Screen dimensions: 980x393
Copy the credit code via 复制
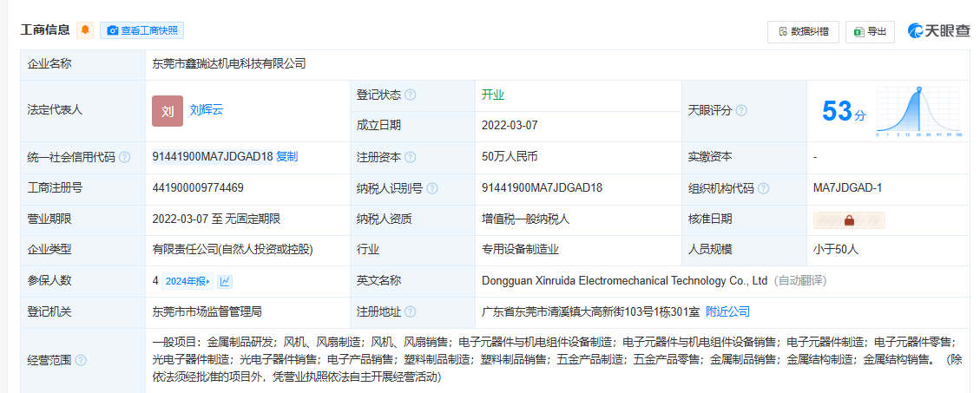click(x=286, y=157)
